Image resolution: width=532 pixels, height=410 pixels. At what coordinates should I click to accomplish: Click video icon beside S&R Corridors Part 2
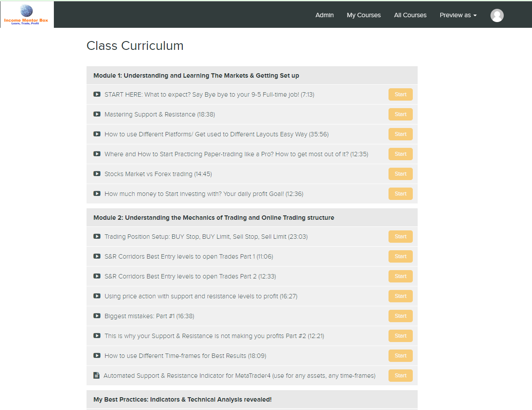tap(97, 276)
